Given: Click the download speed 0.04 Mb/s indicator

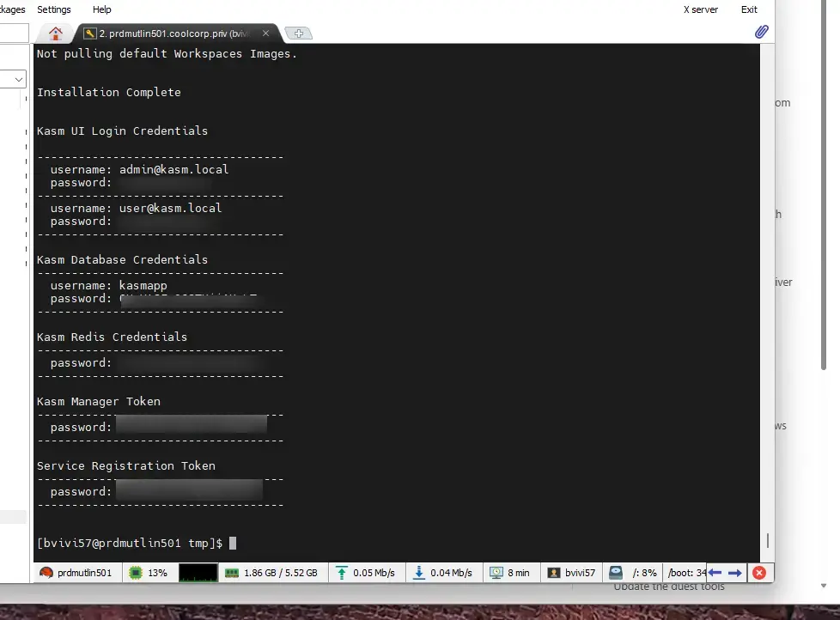Looking at the screenshot, I should click(442, 573).
